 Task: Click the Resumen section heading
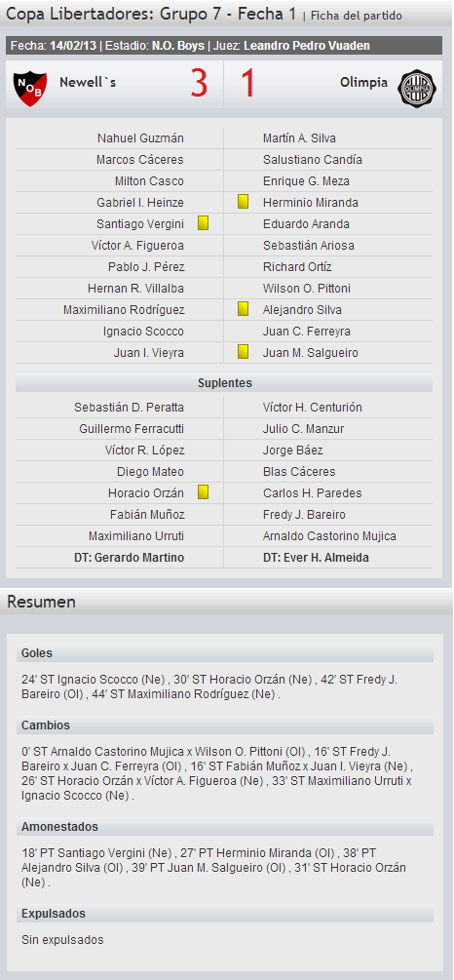pos(41,602)
